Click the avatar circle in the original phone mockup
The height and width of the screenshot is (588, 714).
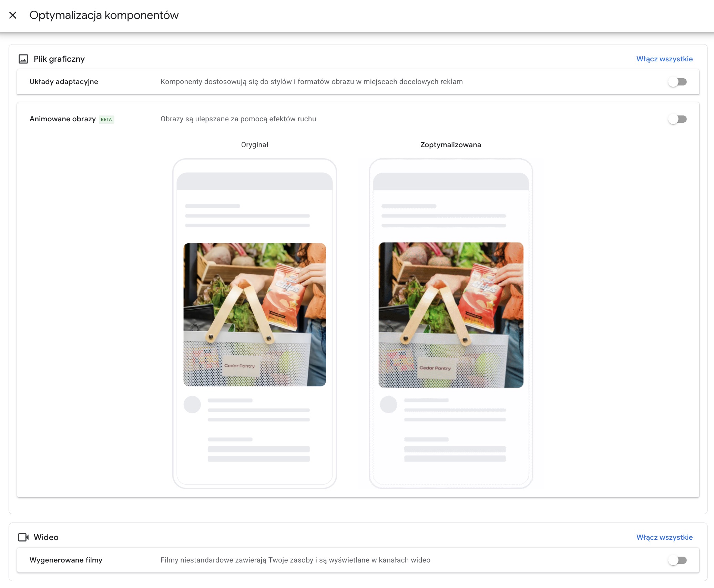192,404
